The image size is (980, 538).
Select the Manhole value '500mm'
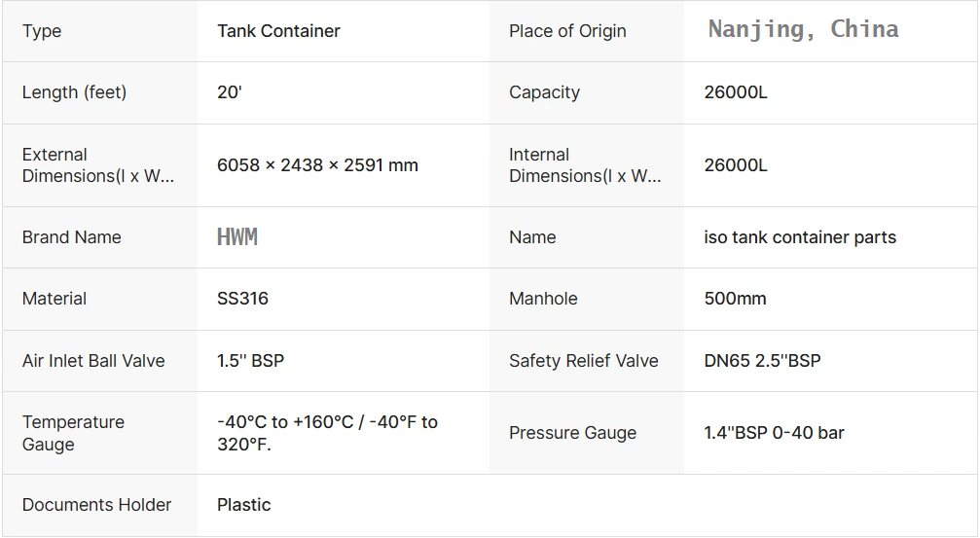point(735,299)
